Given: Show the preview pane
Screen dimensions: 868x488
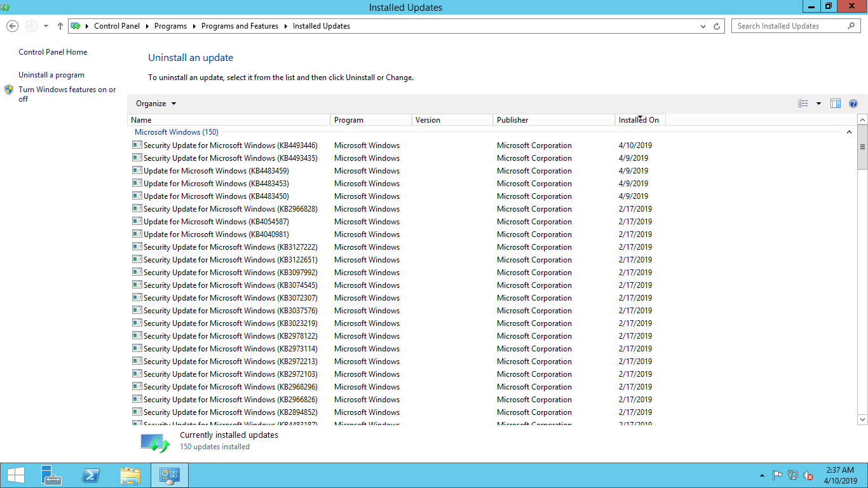Looking at the screenshot, I should click(836, 104).
